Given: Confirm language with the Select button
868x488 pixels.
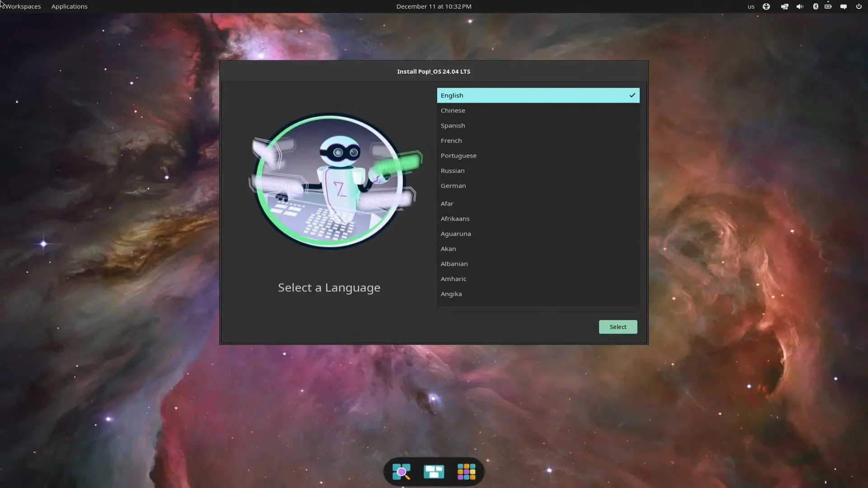Looking at the screenshot, I should click(x=618, y=327).
